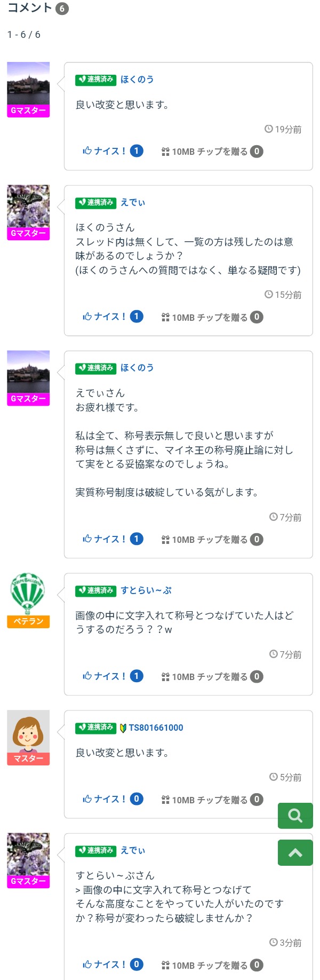
Task: Click the green magnifier search button
Action: click(295, 816)
